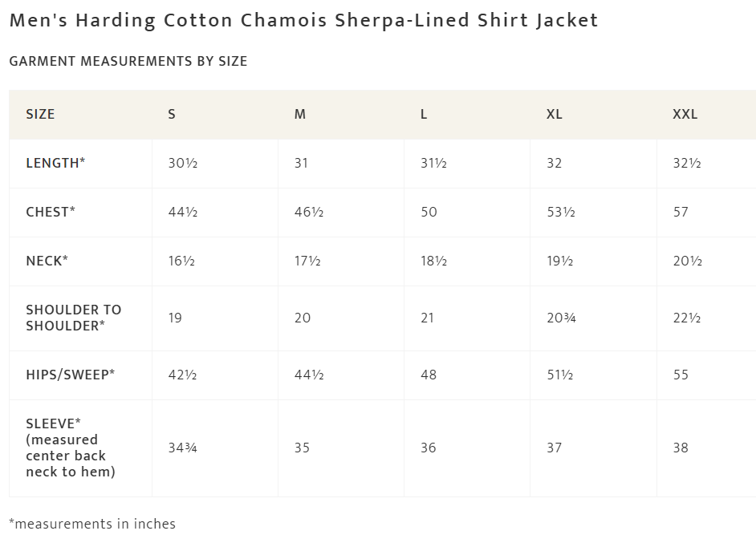Select the CHEST row label

[x=51, y=212]
